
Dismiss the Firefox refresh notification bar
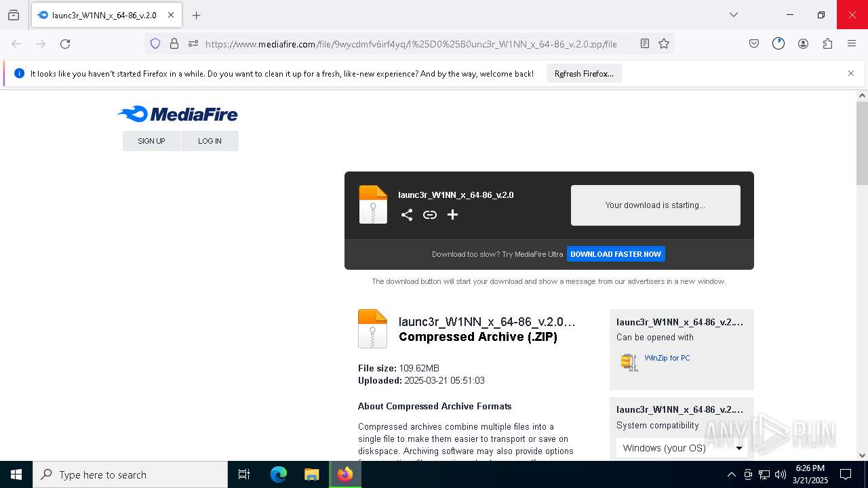tap(851, 73)
